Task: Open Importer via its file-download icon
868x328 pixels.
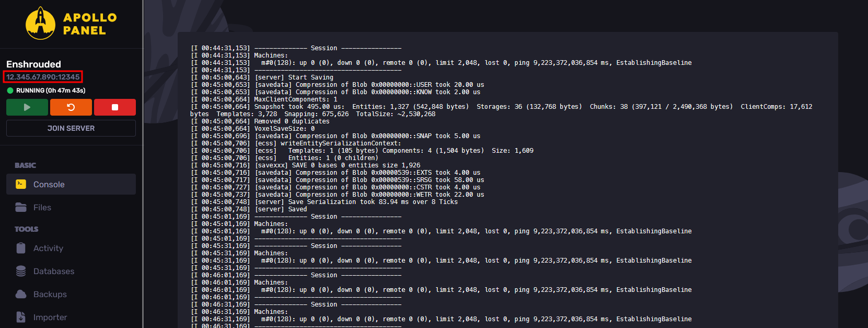Action: point(21,317)
